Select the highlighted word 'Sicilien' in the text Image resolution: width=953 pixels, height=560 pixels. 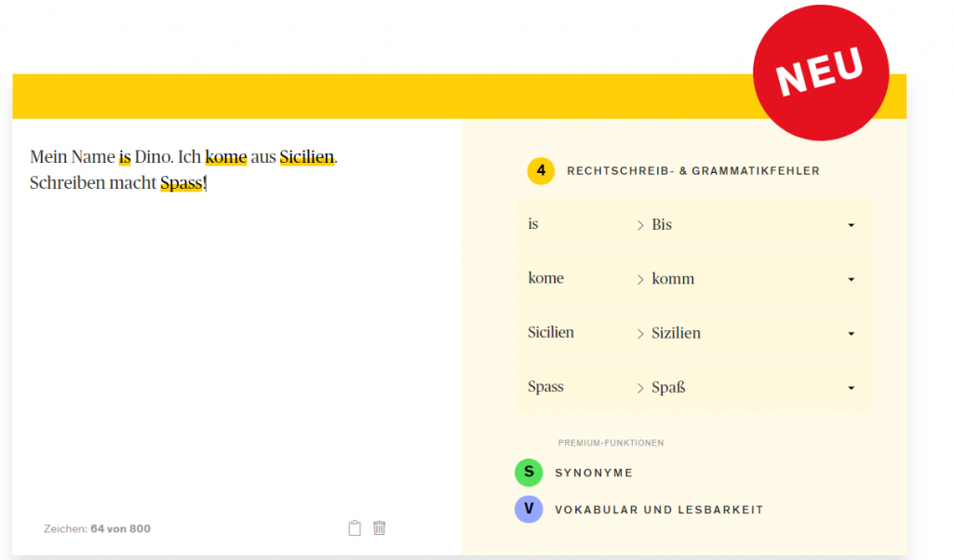[307, 156]
